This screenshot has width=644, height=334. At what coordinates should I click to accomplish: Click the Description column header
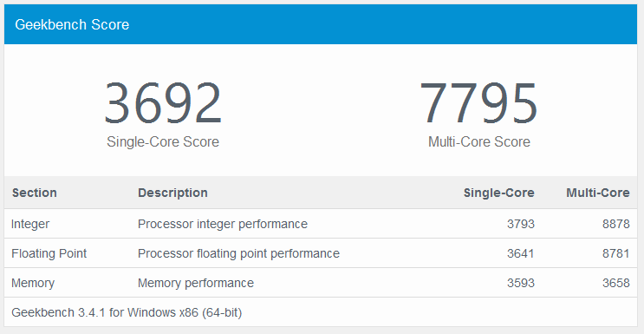172,193
